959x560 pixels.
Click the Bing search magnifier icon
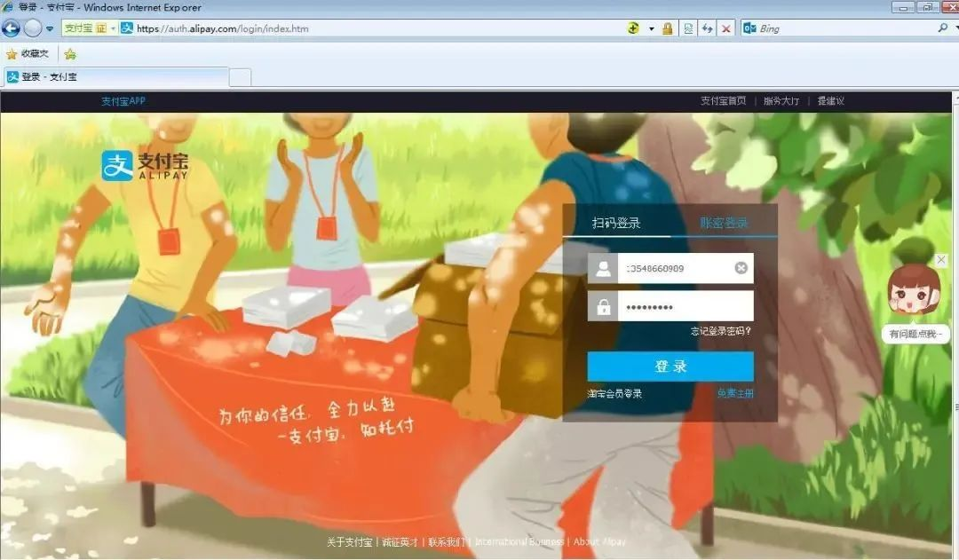click(x=943, y=28)
